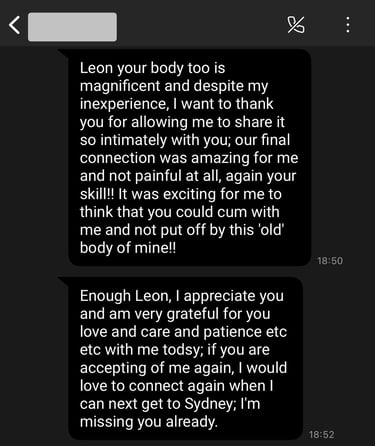
Task: Open the blurred contact name header
Action: click(x=72, y=27)
